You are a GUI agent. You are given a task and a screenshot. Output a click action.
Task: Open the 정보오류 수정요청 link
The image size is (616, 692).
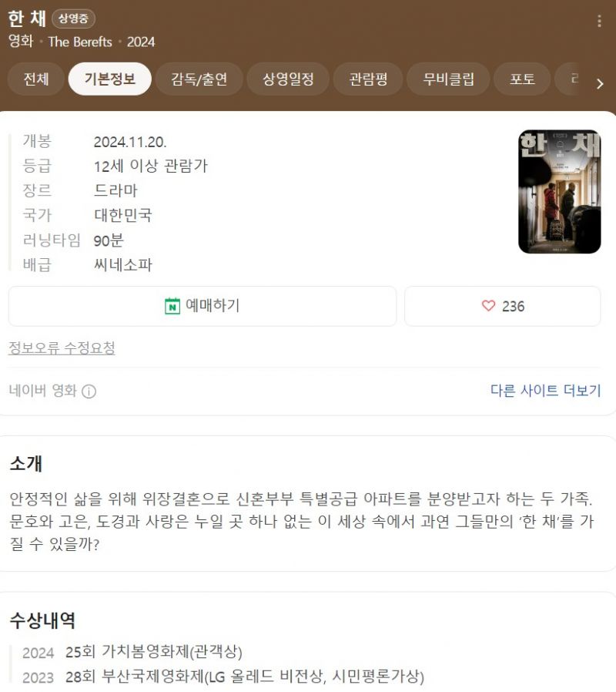pos(62,348)
